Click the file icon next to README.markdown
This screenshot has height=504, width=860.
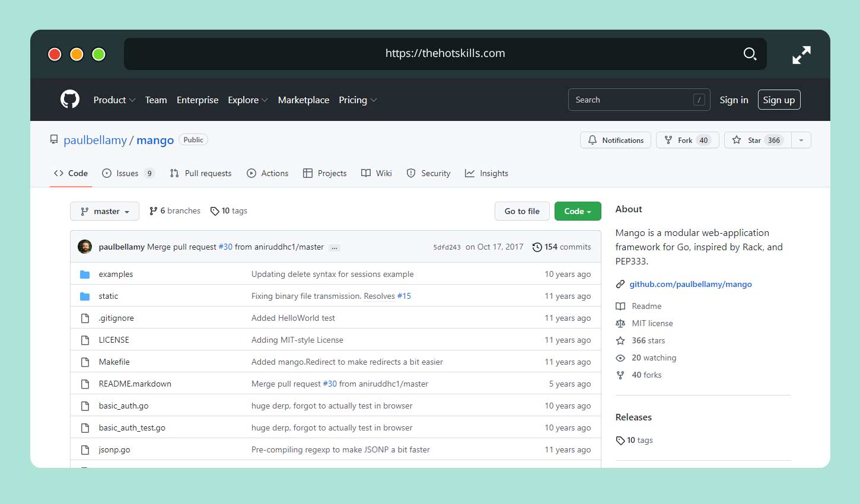(85, 384)
